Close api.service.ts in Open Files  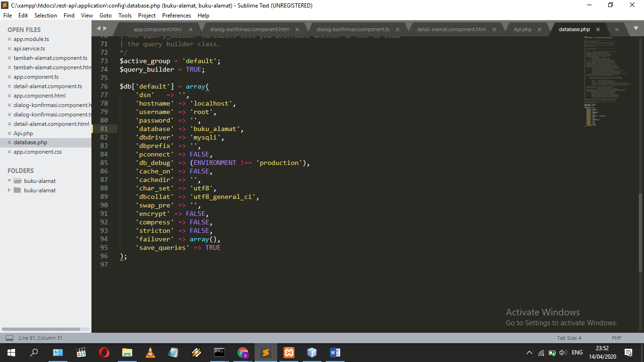(9, 49)
